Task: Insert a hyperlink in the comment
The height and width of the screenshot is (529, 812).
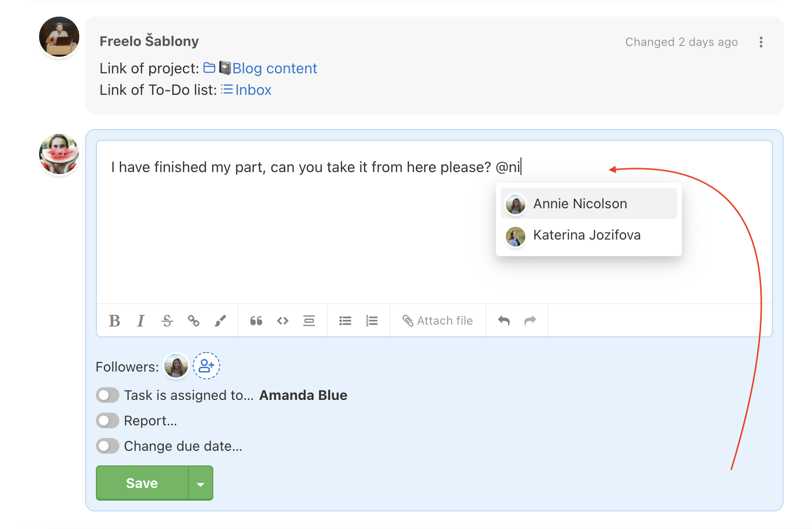Action: pyautogui.click(x=194, y=321)
